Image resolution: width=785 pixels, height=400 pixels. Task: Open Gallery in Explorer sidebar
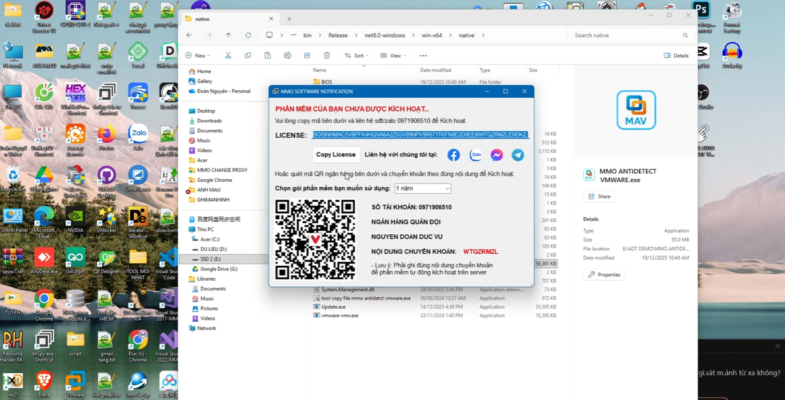pyautogui.click(x=204, y=81)
